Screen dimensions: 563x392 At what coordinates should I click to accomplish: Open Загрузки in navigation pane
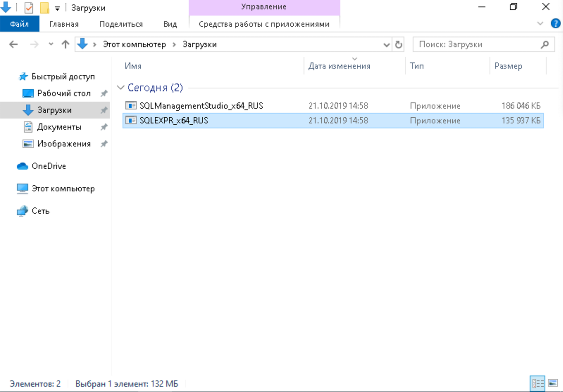coord(54,110)
